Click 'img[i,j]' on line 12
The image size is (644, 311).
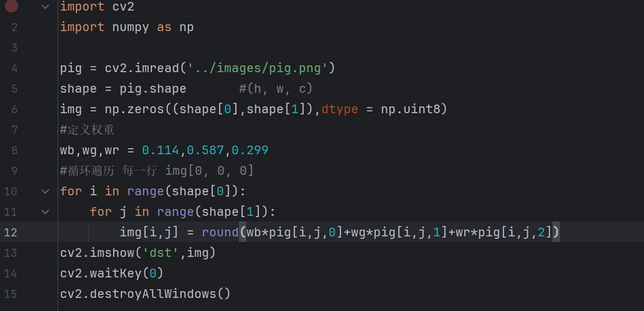pos(149,233)
